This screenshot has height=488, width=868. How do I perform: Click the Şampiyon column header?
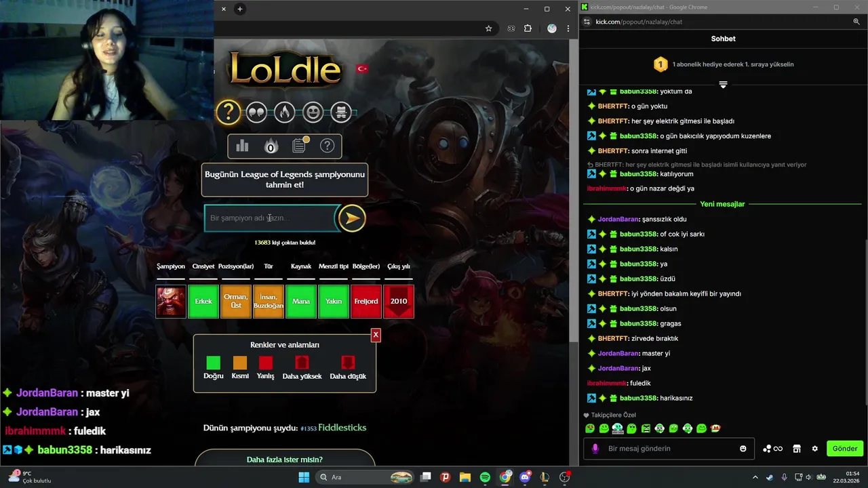[x=171, y=266]
